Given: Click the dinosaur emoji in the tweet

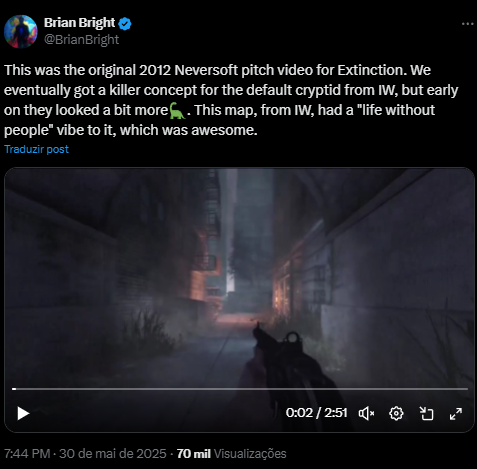Looking at the screenshot, I should coord(177,111).
